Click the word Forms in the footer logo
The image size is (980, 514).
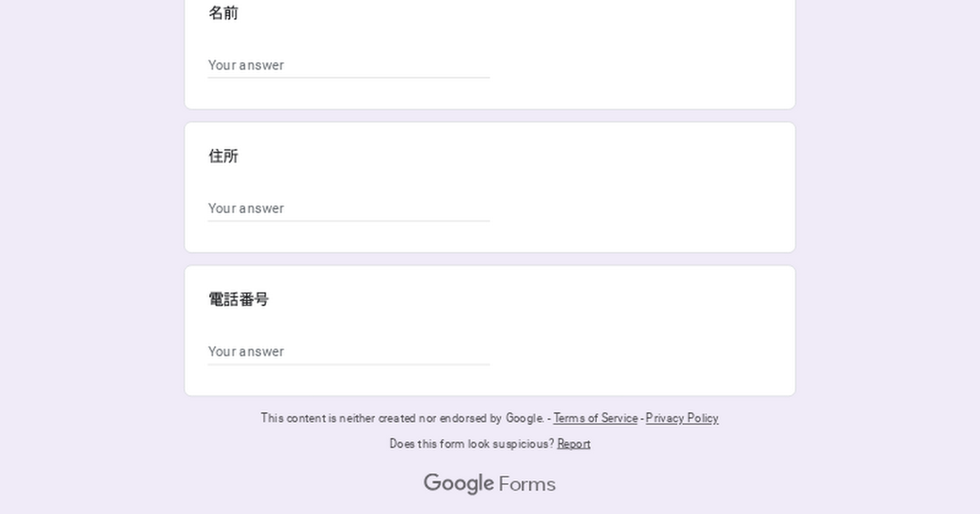point(527,484)
